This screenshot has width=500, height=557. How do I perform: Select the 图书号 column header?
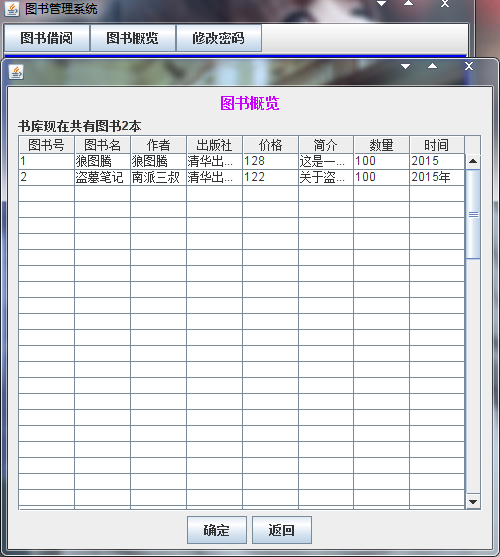[x=47, y=145]
